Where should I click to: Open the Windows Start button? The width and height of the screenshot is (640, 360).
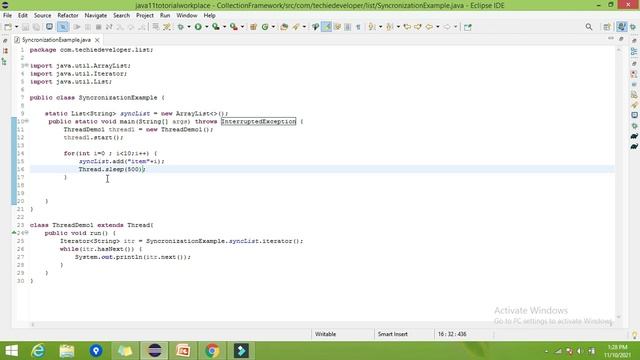(11, 351)
